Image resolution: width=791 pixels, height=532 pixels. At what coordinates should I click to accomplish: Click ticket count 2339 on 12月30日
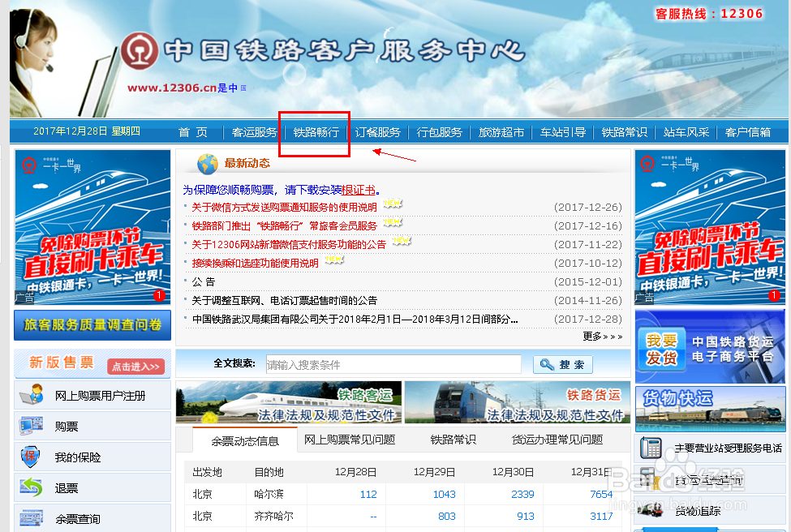(522, 494)
